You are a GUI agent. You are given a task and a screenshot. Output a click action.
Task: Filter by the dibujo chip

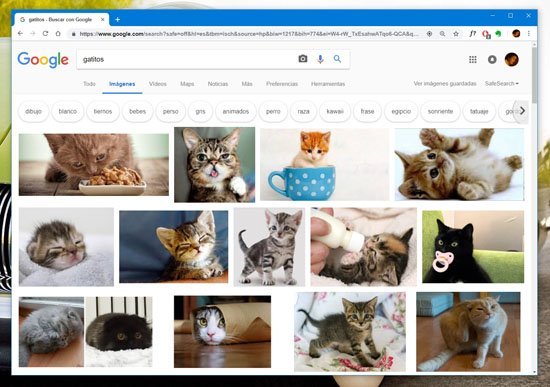[33, 111]
